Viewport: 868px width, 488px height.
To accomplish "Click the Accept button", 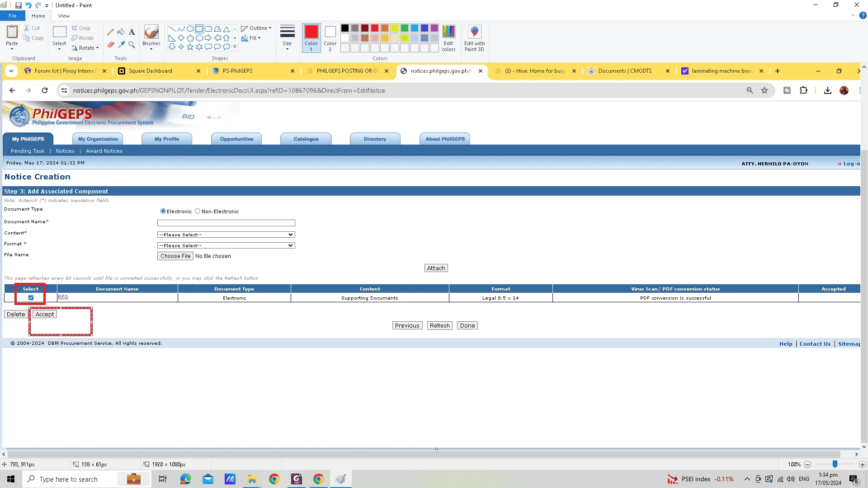I will click(x=45, y=314).
